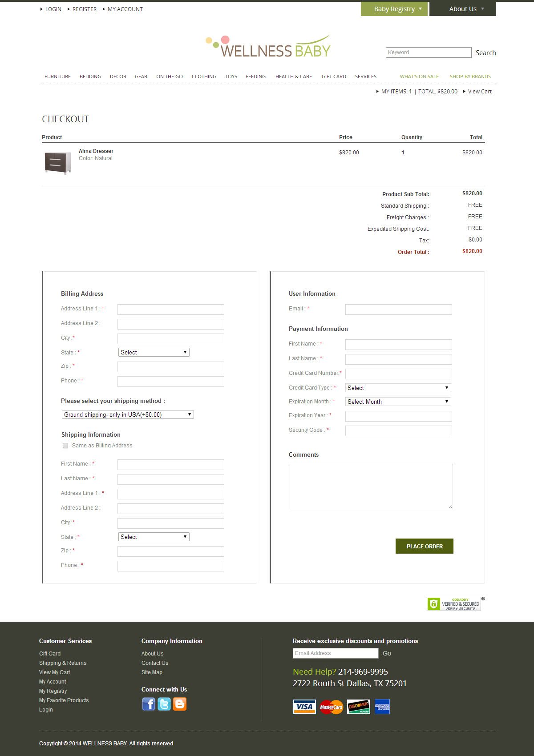
Task: Focus the Email field under User Information
Action: point(399,310)
